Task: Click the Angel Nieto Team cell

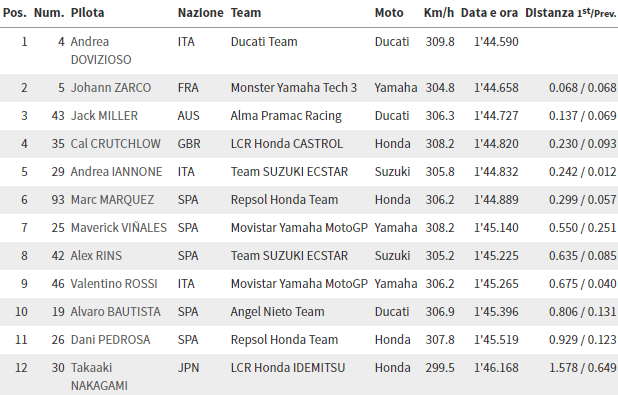Action: coord(277,311)
